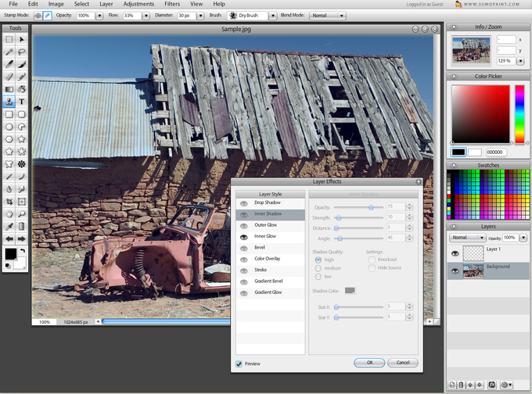Select Gradient Glow in Layer Style list
Viewport: 532px width, 394px height.
point(271,292)
